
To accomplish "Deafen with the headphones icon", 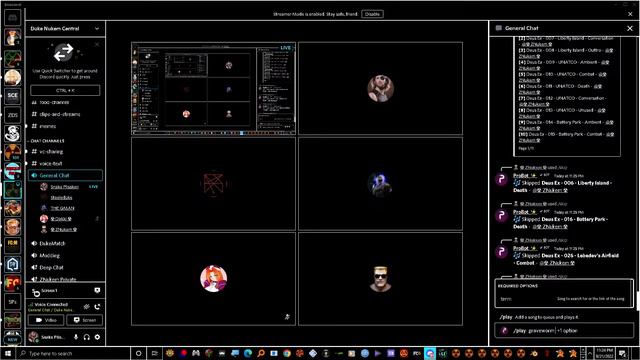I will pos(87,337).
